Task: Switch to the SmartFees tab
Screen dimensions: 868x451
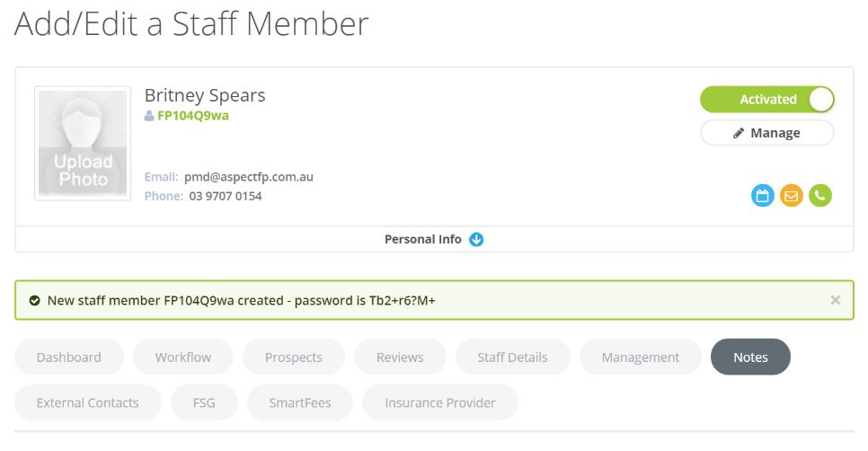Action: tap(300, 402)
